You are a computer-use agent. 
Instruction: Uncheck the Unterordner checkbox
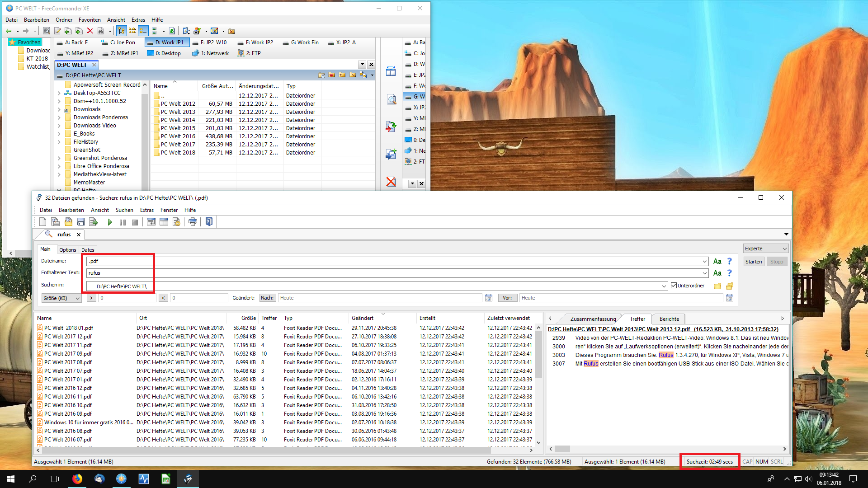click(674, 286)
